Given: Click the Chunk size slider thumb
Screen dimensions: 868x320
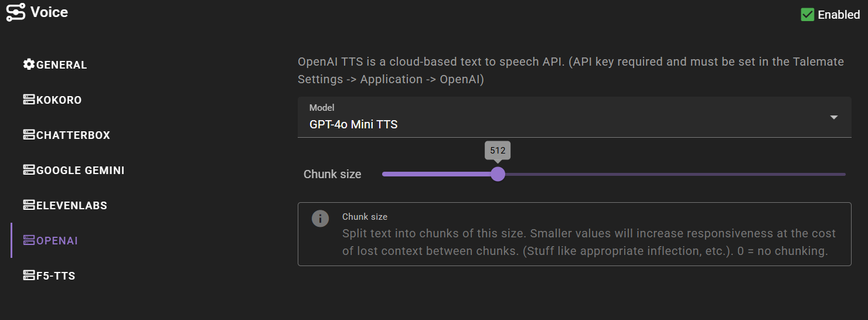Looking at the screenshot, I should (498, 174).
